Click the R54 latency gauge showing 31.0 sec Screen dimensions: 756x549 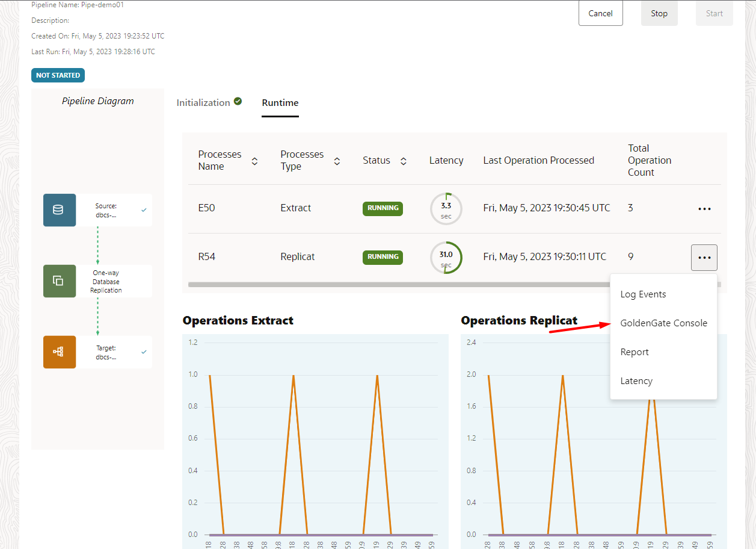pos(446,258)
